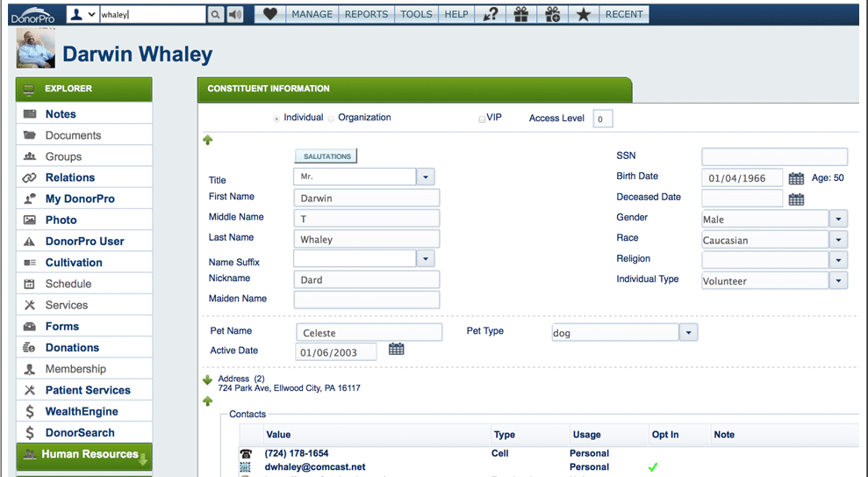Open Membership in Explorer sidebar
The width and height of the screenshot is (868, 477).
click(x=84, y=369)
